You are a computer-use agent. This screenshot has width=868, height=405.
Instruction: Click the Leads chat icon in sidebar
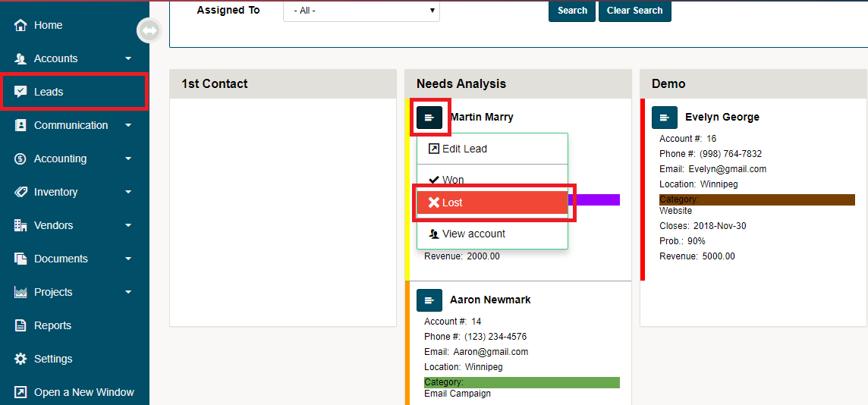pyautogui.click(x=20, y=92)
